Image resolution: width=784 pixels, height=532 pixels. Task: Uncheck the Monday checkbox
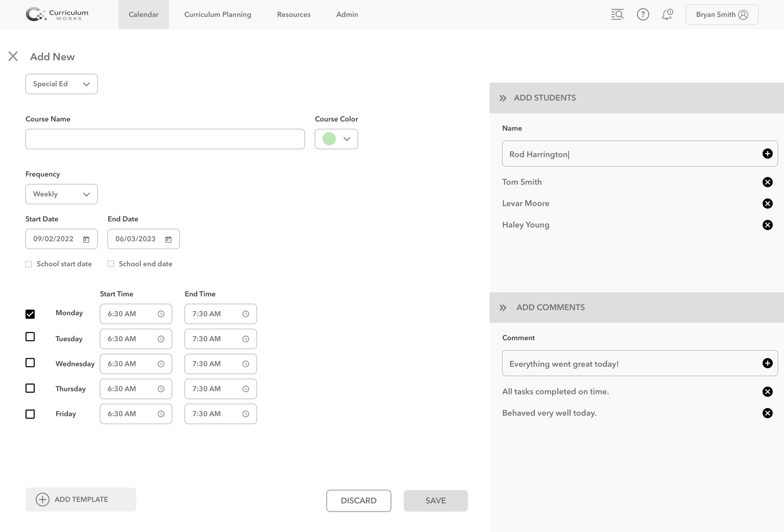point(30,314)
